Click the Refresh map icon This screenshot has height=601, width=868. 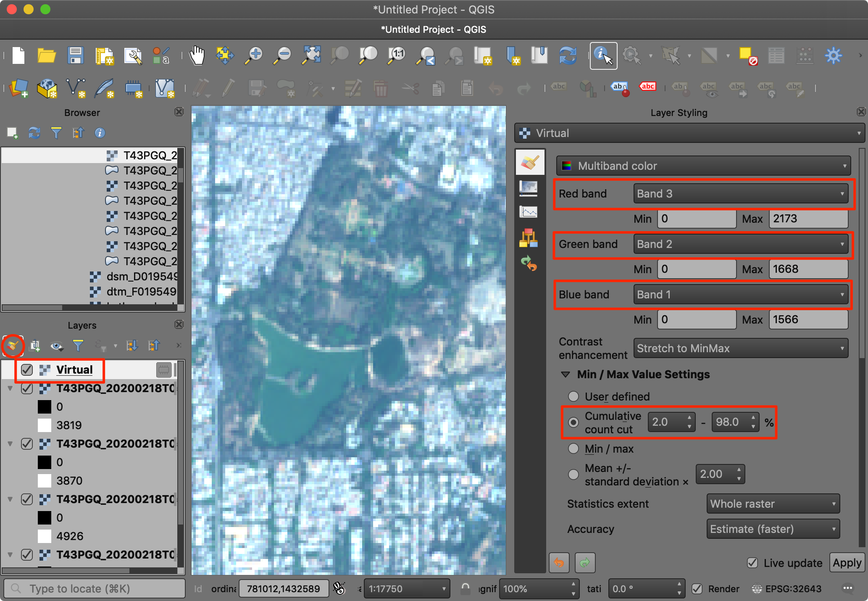point(568,55)
